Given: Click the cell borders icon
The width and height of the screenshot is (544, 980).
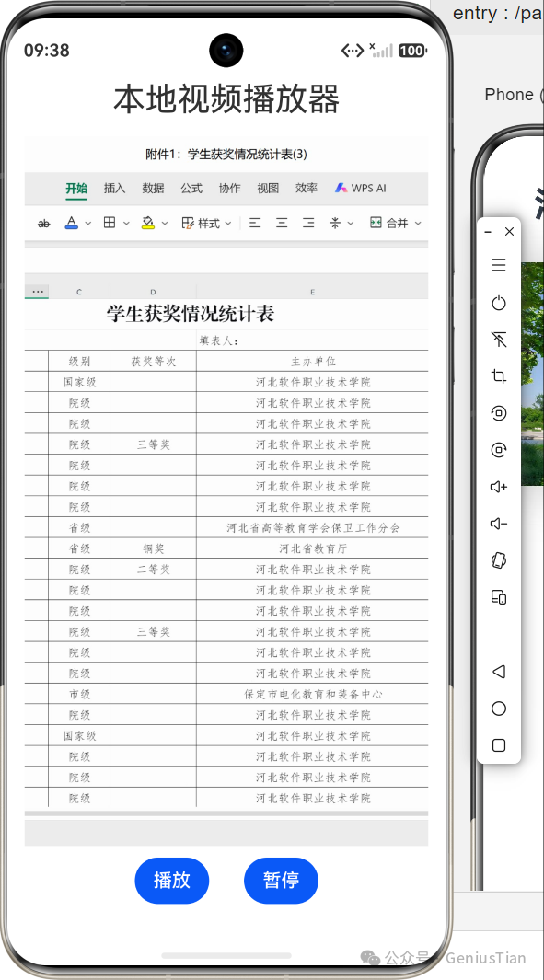Looking at the screenshot, I should tap(110, 223).
